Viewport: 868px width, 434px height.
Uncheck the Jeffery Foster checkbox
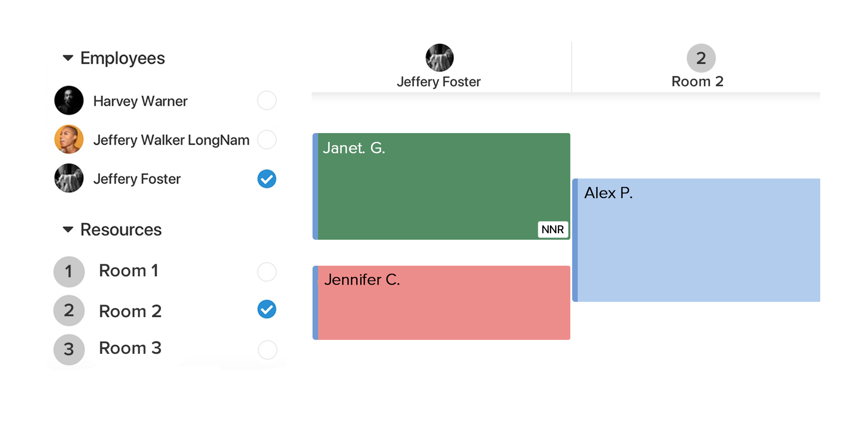[267, 179]
